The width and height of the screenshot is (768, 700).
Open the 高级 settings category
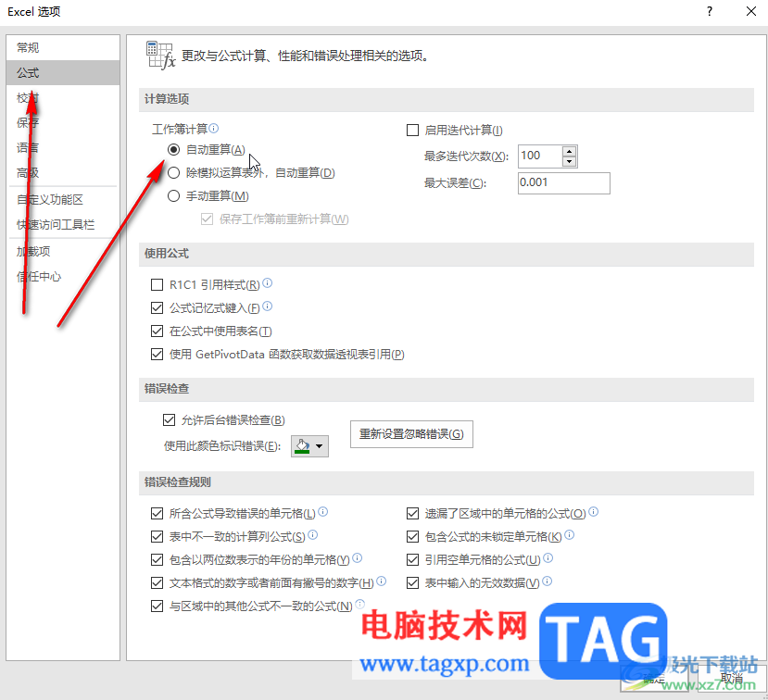(63, 173)
